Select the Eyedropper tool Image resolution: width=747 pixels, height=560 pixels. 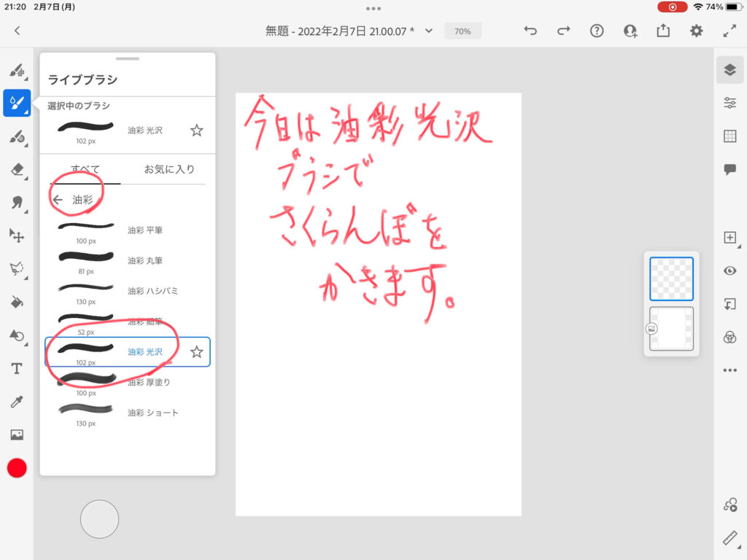16,402
